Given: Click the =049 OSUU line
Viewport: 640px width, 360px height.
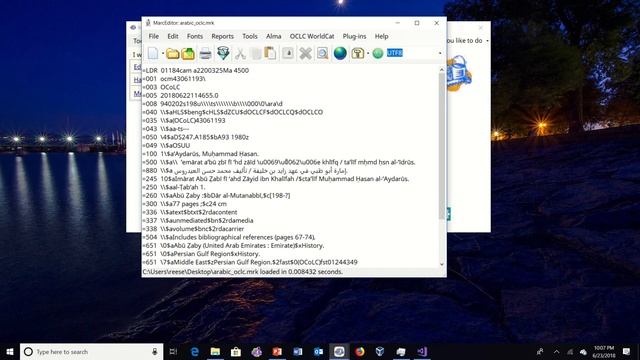Looking at the screenshot, I should 166,145.
